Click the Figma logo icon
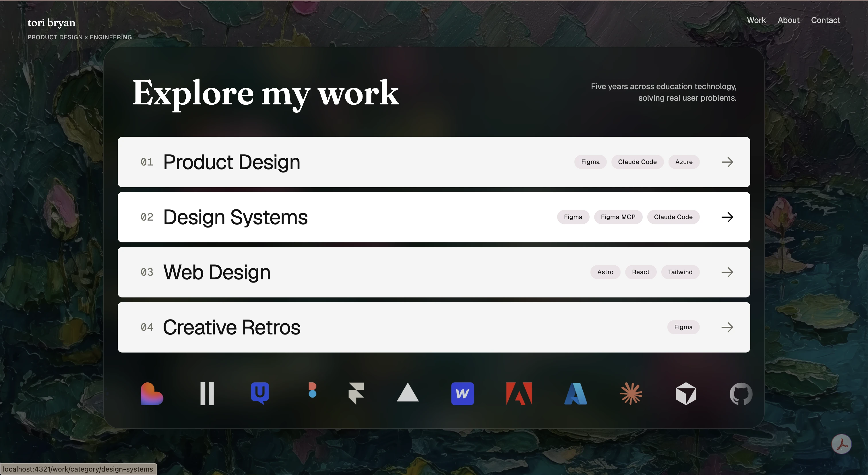The width and height of the screenshot is (868, 475). 312,390
